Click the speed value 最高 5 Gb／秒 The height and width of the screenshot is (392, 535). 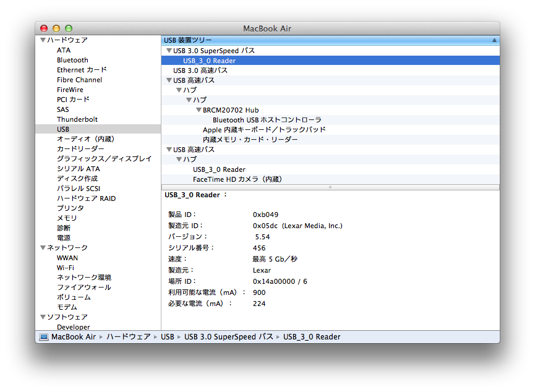pos(275,259)
